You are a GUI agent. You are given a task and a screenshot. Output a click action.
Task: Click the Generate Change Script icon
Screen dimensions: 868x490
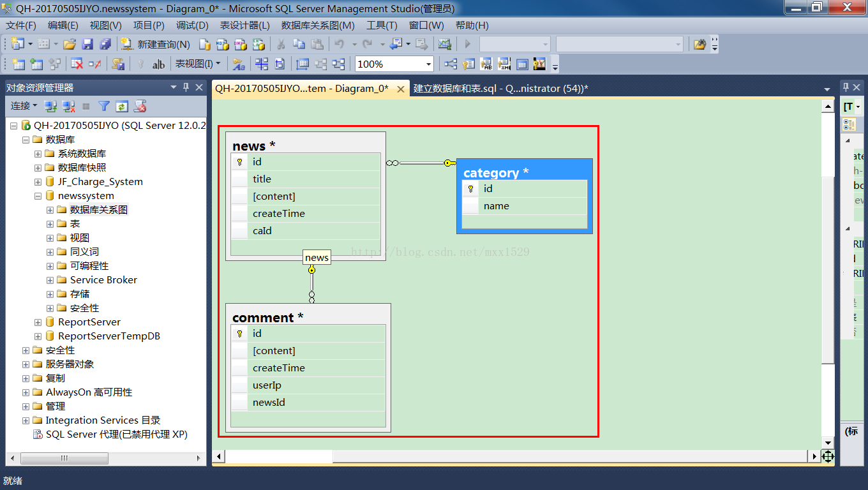click(118, 64)
